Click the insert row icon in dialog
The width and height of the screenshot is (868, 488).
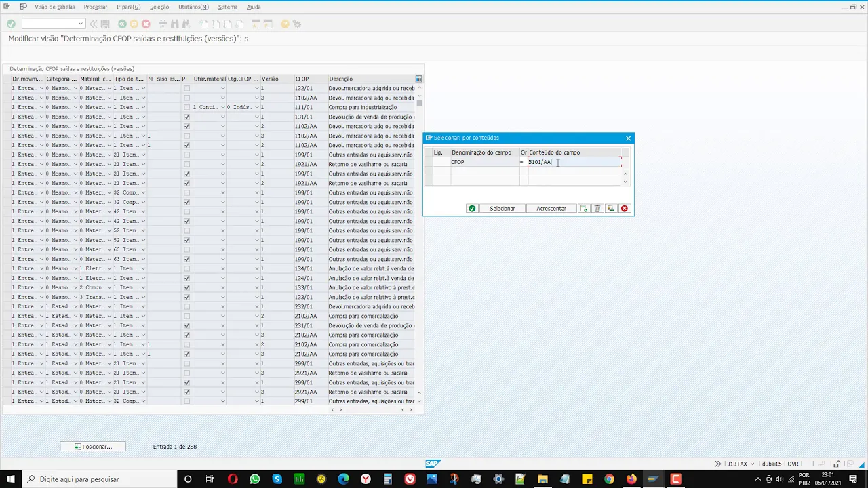pyautogui.click(x=583, y=209)
